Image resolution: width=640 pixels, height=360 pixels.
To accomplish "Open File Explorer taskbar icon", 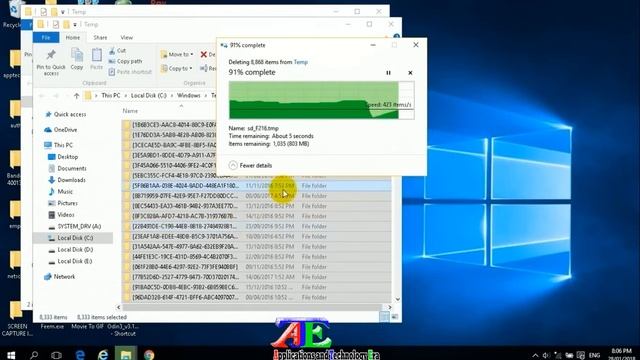I will [126, 355].
